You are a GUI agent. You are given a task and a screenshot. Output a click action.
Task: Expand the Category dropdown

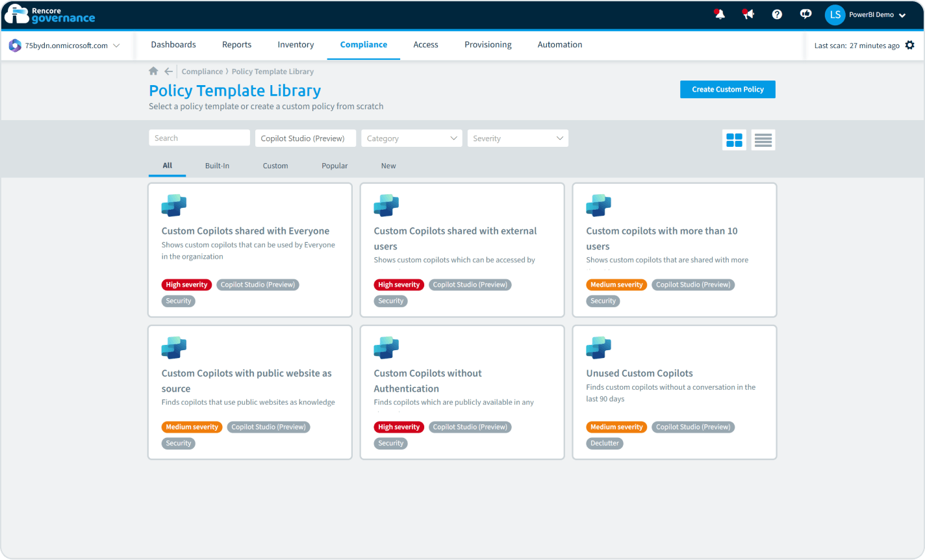pos(412,138)
